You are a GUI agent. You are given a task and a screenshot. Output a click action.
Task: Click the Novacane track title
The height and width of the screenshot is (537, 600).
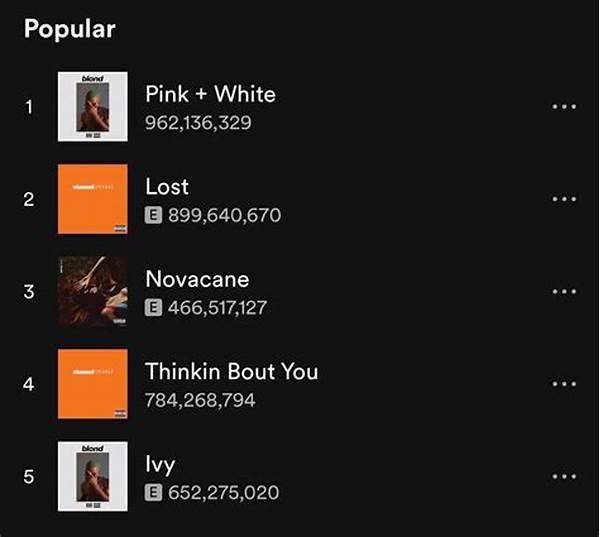197,279
